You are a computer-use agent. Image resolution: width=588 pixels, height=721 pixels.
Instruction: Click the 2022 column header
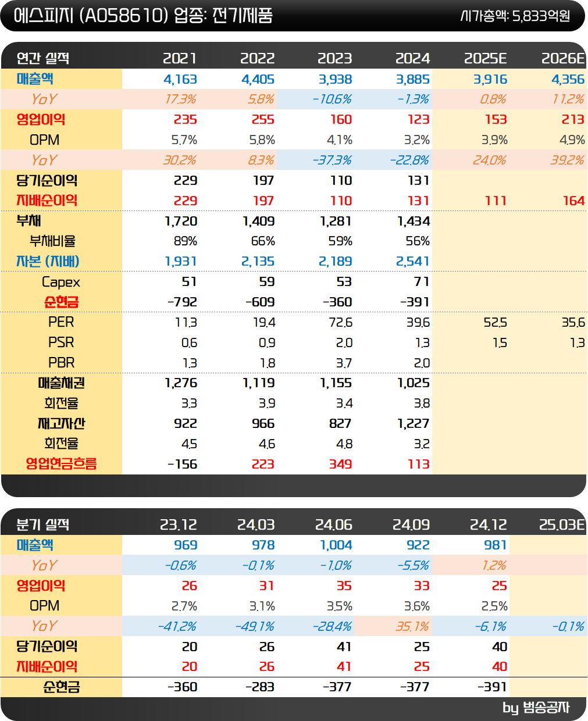pyautogui.click(x=257, y=58)
